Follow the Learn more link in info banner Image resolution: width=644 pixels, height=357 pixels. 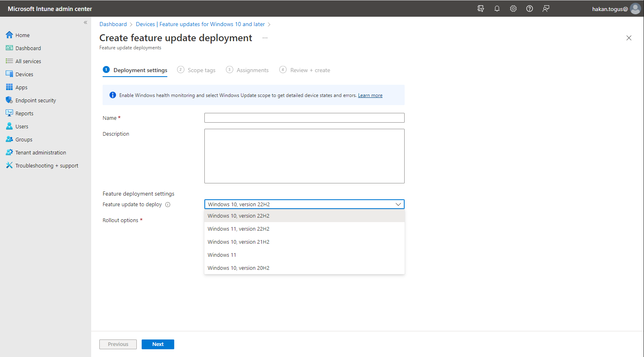click(x=370, y=95)
